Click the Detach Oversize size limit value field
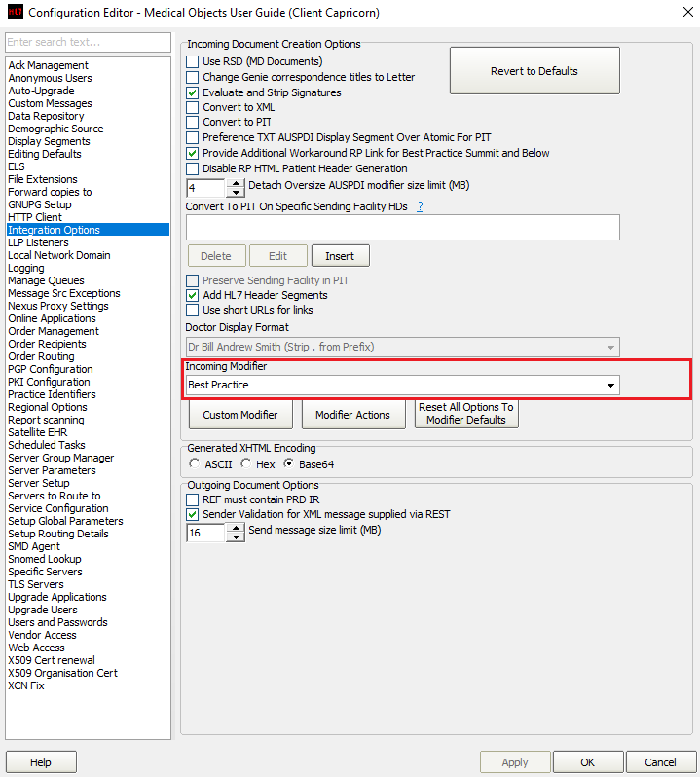Image resolution: width=700 pixels, height=777 pixels. click(206, 188)
